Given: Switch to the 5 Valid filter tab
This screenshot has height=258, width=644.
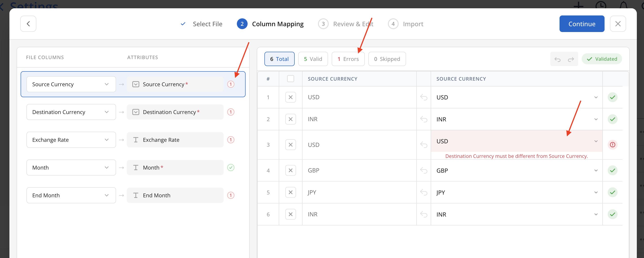Looking at the screenshot, I should tap(313, 59).
